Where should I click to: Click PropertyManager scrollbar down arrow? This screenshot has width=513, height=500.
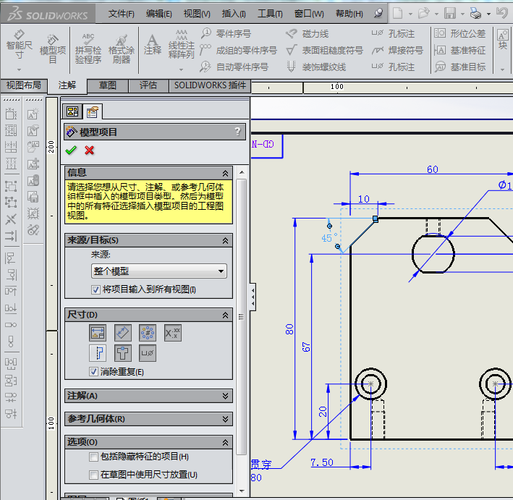click(x=242, y=491)
